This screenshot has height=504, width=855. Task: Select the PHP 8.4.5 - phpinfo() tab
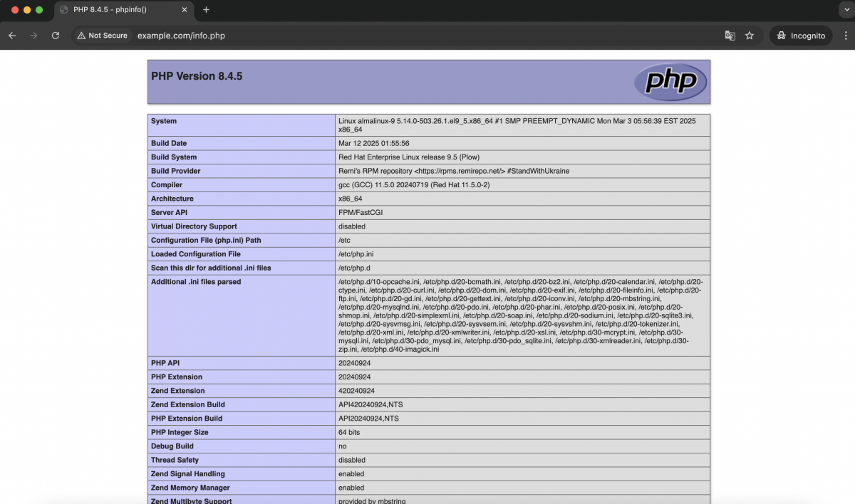coord(123,10)
